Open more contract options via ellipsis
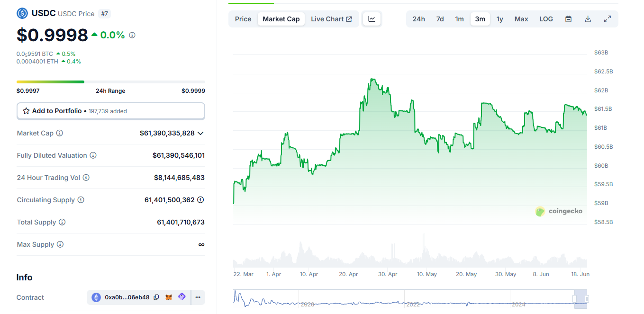Screen dimensions: 644x314 pyautogui.click(x=198, y=297)
